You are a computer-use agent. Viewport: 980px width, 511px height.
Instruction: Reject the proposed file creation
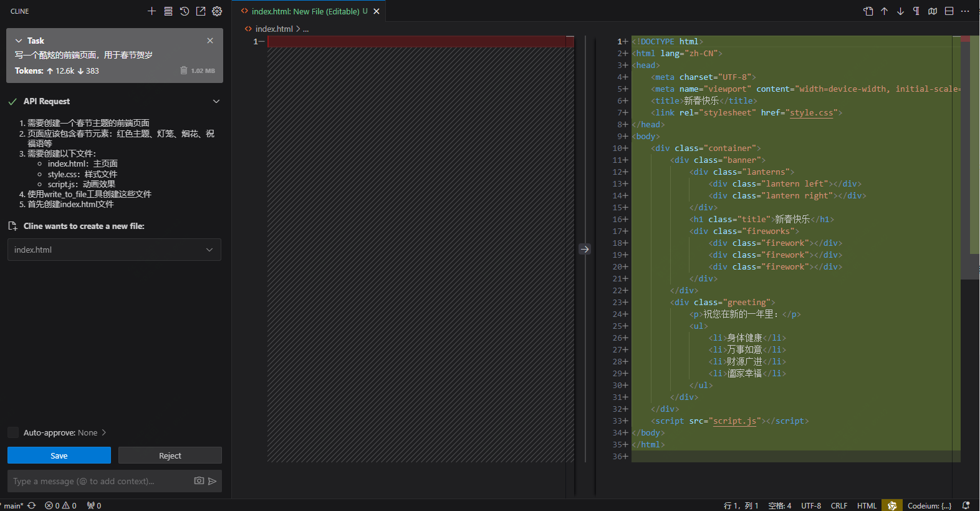(170, 455)
